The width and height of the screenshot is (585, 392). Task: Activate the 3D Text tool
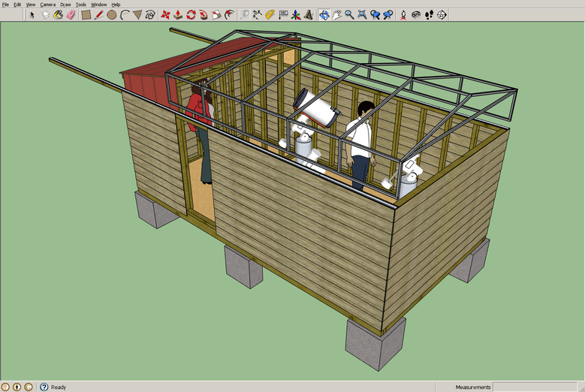coord(309,15)
